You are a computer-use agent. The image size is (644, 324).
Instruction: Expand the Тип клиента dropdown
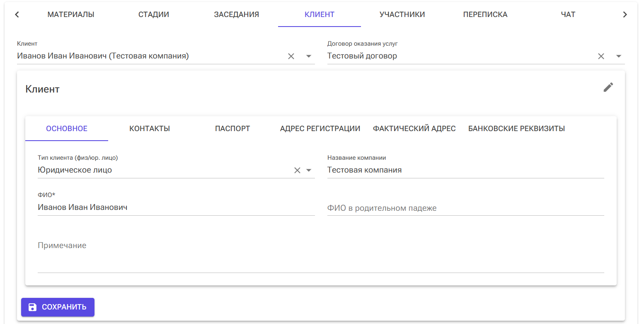(x=308, y=170)
